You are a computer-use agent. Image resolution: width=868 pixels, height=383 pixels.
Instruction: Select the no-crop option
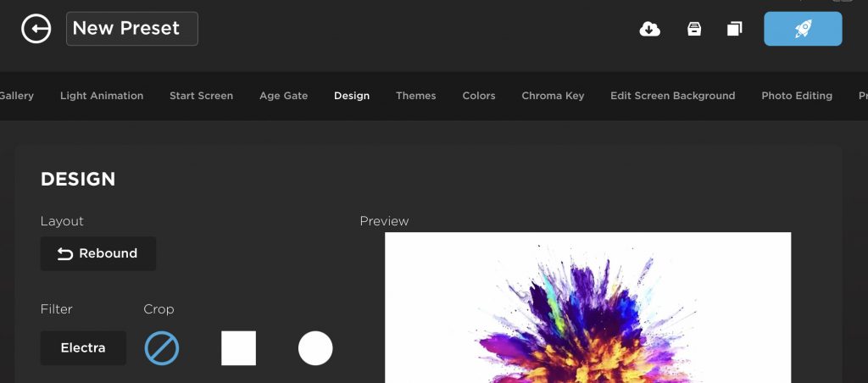[162, 348]
